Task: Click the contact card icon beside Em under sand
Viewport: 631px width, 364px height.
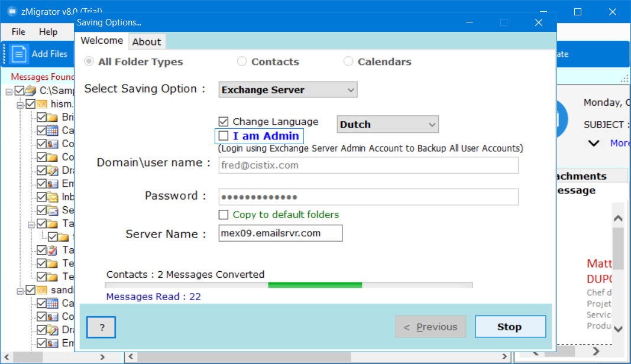Action: (52, 343)
